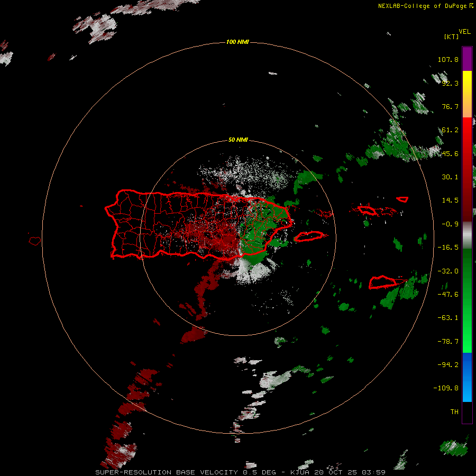This screenshot has width=476, height=476.
Task: Select the -0.9 legend value
Action: 450,224
